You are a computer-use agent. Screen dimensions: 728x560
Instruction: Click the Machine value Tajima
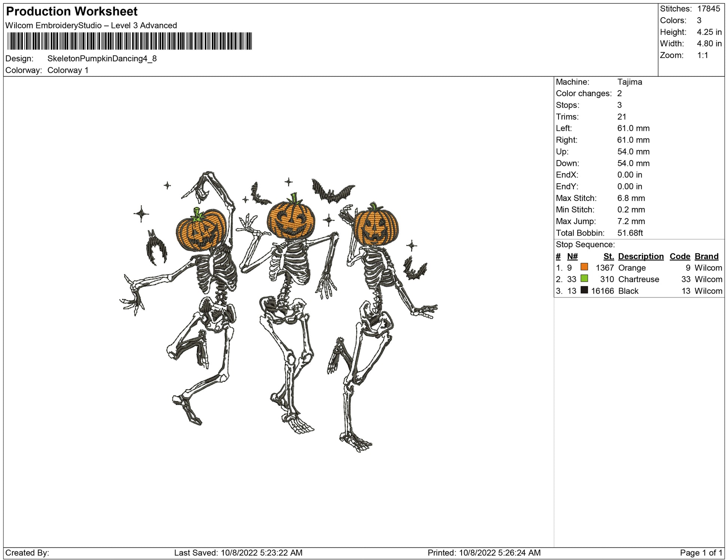click(630, 82)
